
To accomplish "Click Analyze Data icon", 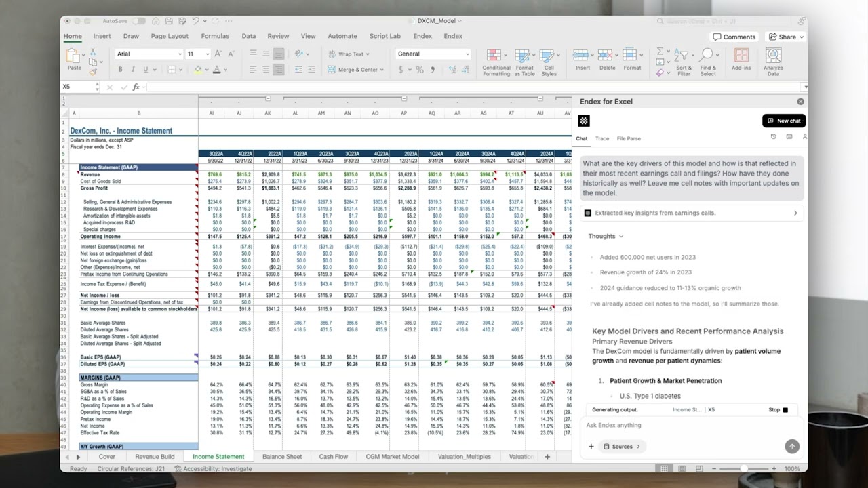I will [x=773, y=56].
